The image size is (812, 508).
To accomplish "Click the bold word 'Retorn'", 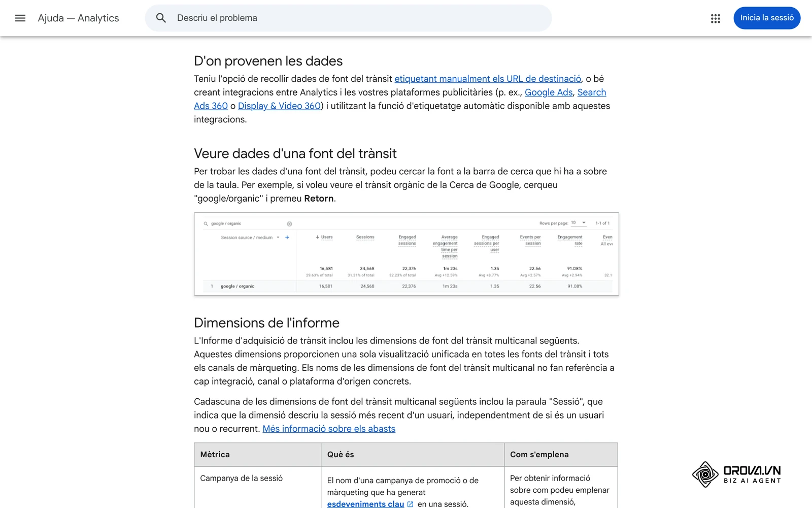I will [319, 199].
